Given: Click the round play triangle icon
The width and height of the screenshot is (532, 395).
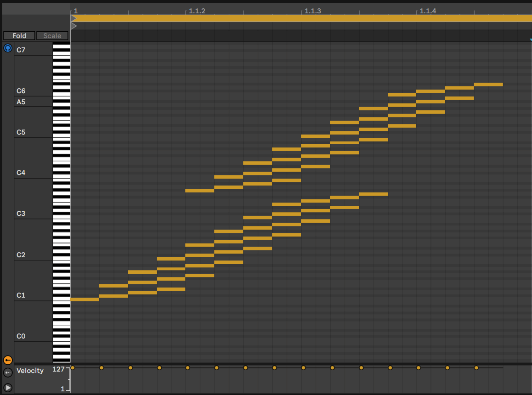Looking at the screenshot, I should [8, 387].
